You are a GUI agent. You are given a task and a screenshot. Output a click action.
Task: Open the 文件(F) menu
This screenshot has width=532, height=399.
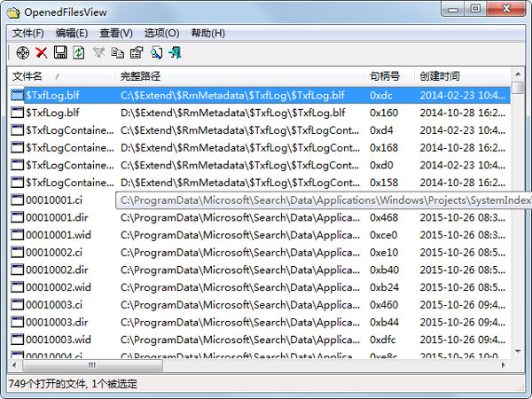tap(28, 34)
